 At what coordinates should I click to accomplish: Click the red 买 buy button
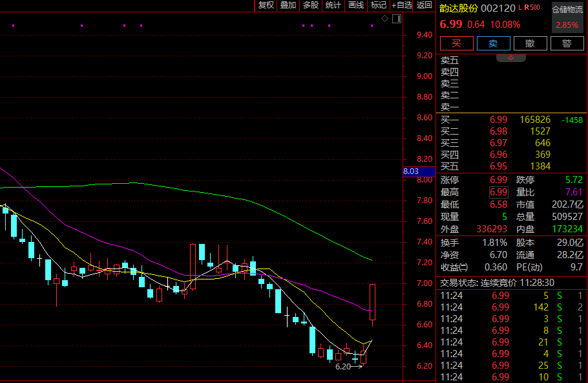(456, 43)
